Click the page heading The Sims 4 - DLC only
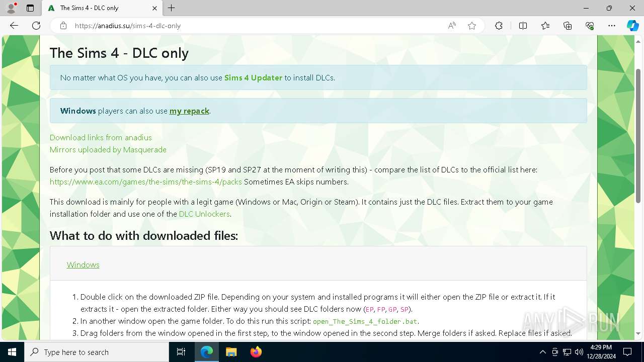The image size is (644, 362). pos(119,53)
